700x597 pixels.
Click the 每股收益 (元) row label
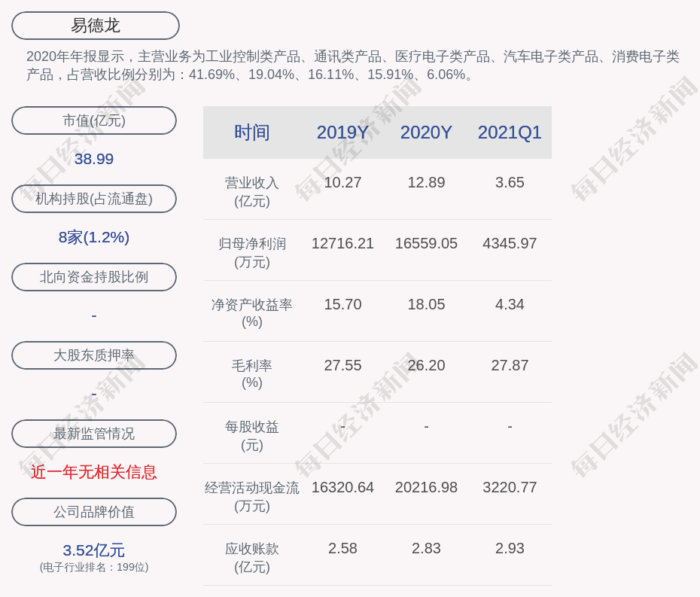click(x=252, y=436)
